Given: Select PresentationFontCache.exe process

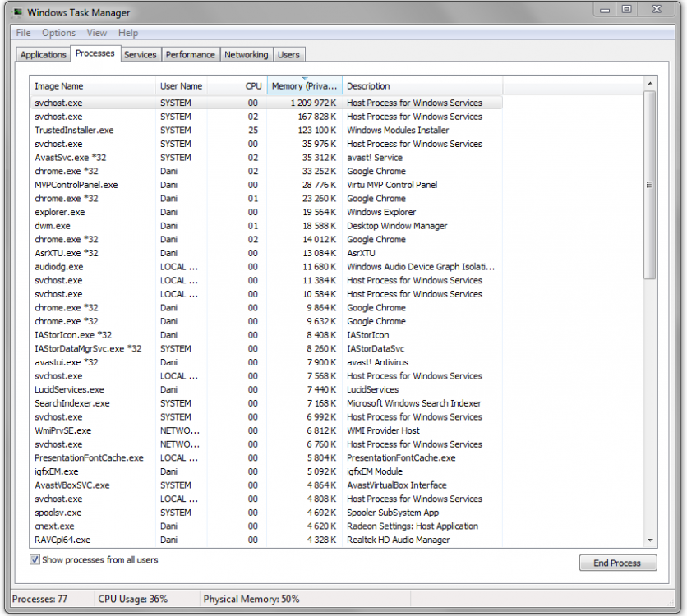Looking at the screenshot, I should (266, 458).
